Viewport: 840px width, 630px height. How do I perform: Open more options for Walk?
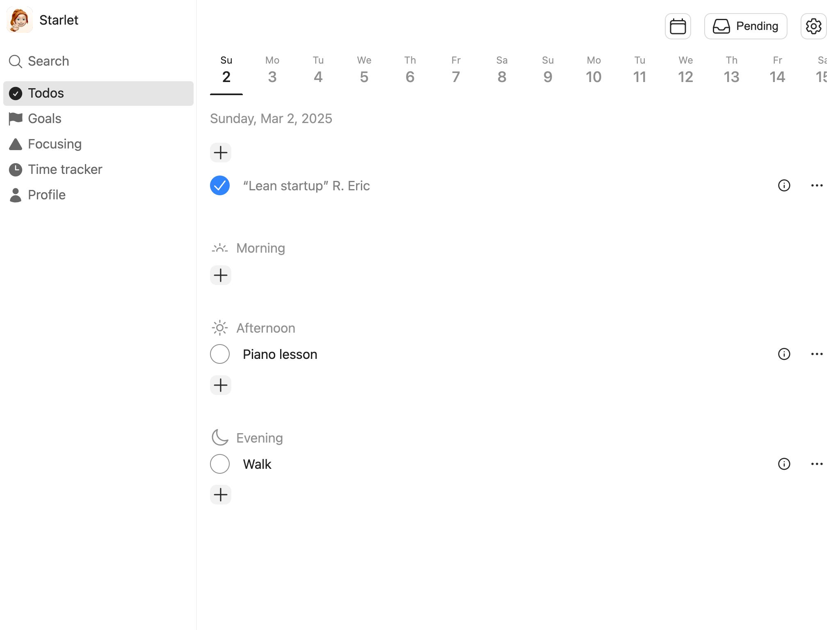tap(817, 464)
